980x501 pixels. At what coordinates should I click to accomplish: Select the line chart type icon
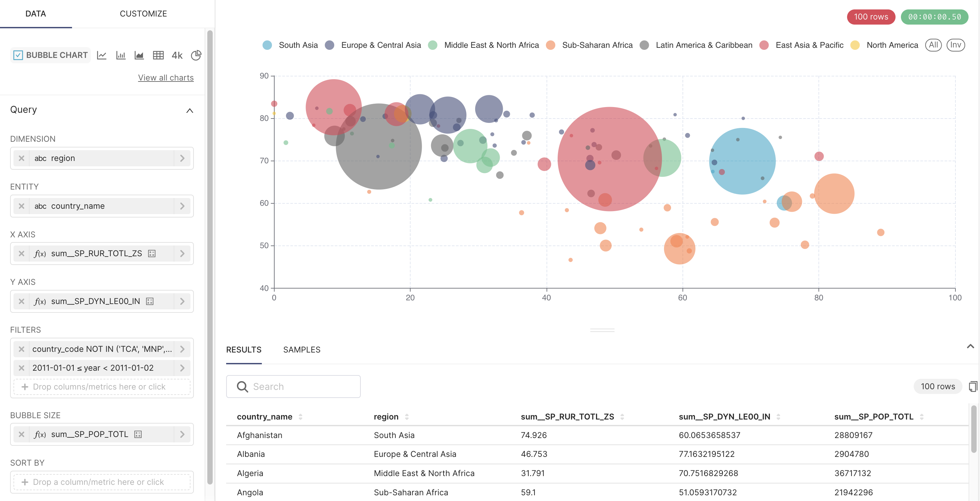[102, 55]
